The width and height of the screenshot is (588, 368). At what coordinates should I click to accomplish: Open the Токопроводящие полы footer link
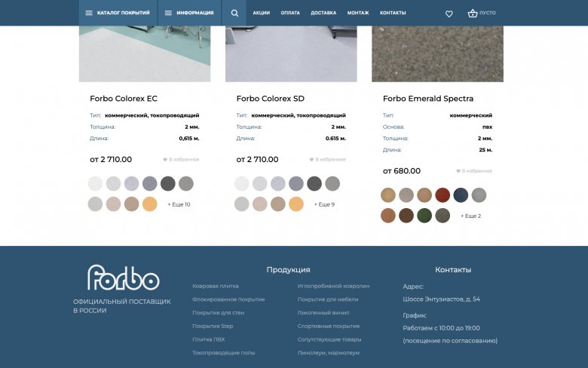223,353
